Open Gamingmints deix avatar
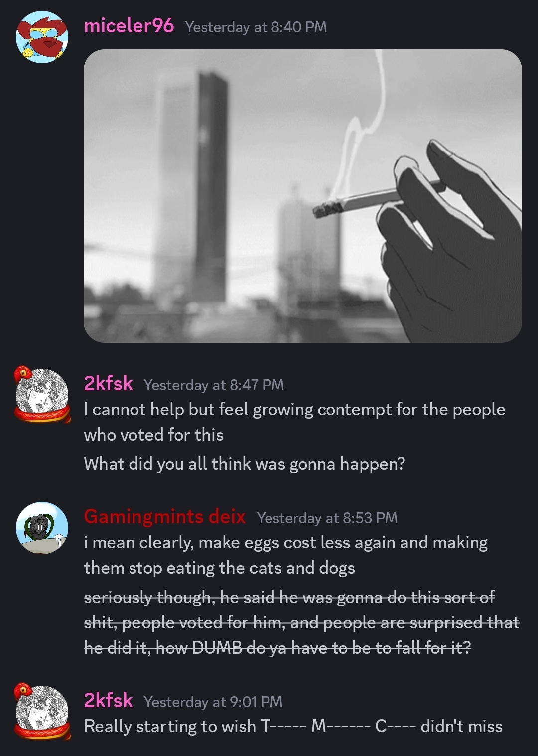538x756 pixels. [42, 528]
